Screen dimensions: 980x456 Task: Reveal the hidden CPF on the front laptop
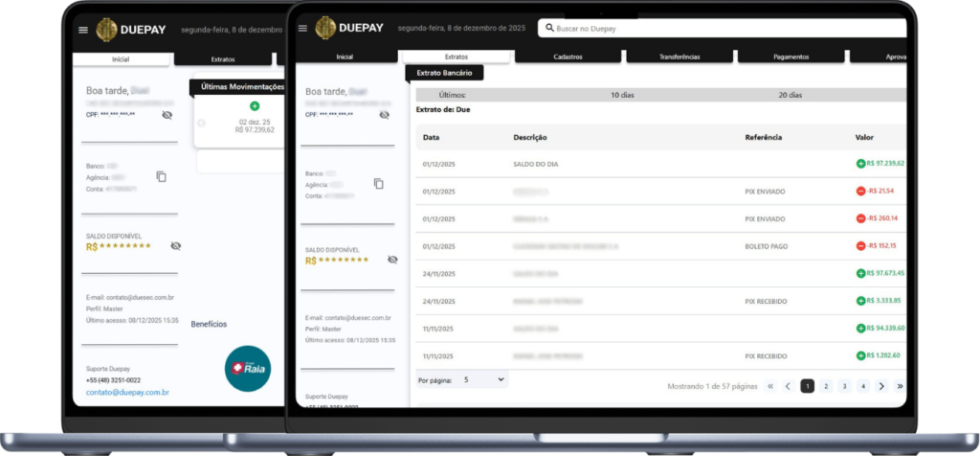click(x=385, y=115)
